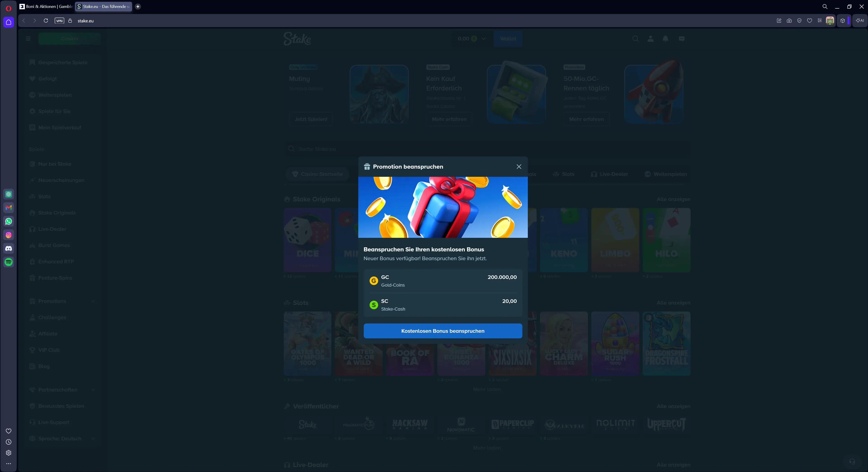Click the Stake header search icon
868x472 pixels.
click(635, 39)
